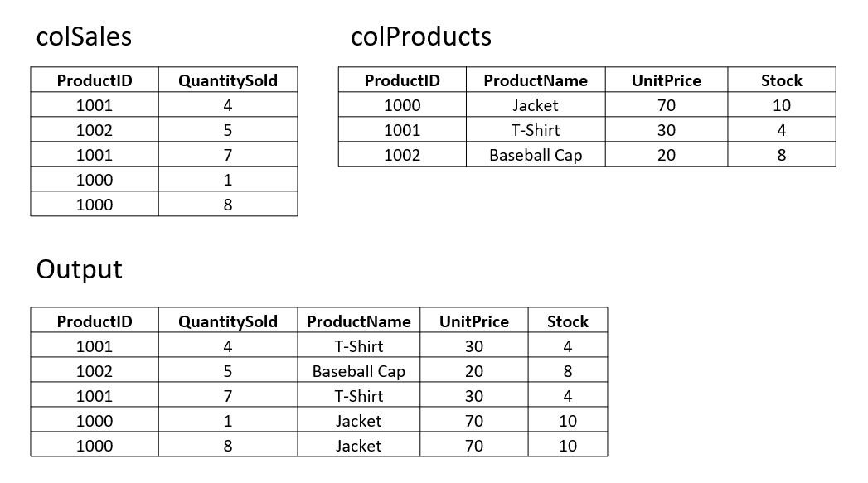This screenshot has height=483, width=868.
Task: Select UnitPrice header in colProducts table
Action: [x=666, y=80]
